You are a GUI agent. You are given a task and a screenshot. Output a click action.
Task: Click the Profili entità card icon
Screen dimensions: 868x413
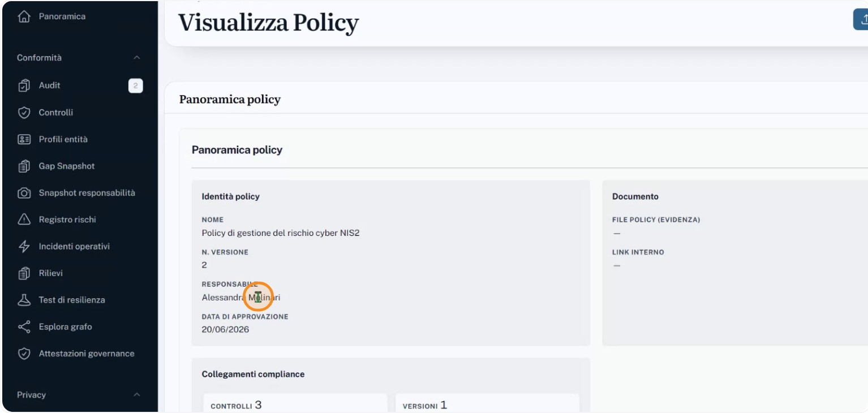click(24, 139)
